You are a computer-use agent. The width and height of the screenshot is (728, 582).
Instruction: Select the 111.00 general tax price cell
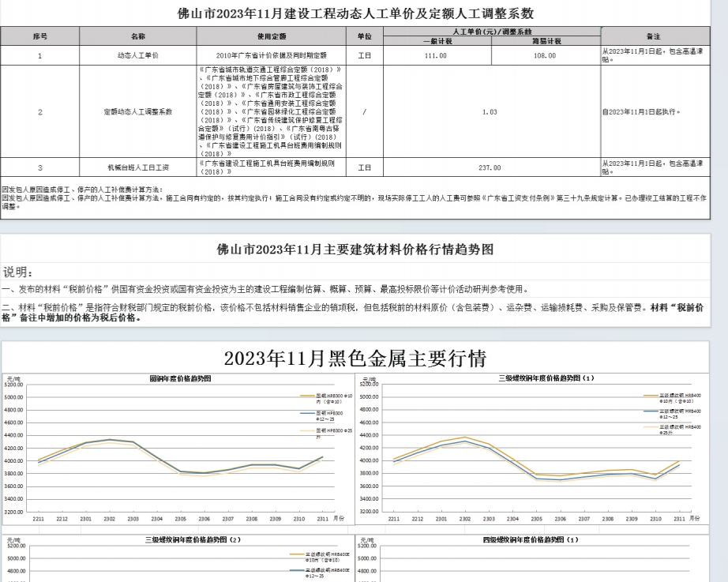point(436,55)
